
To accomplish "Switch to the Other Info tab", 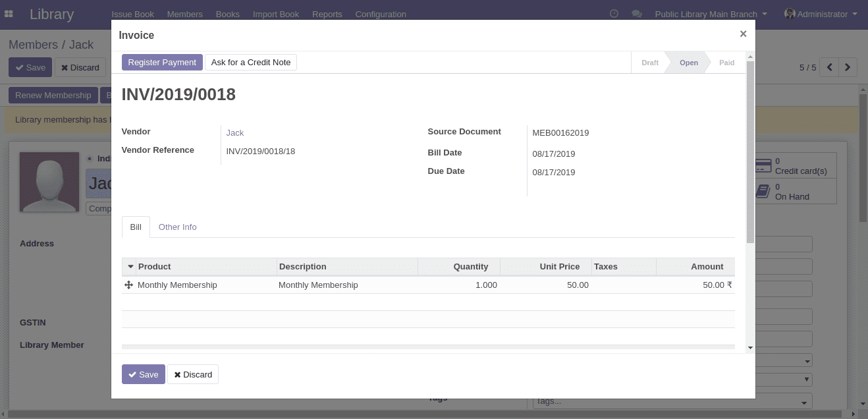I will 178,227.
